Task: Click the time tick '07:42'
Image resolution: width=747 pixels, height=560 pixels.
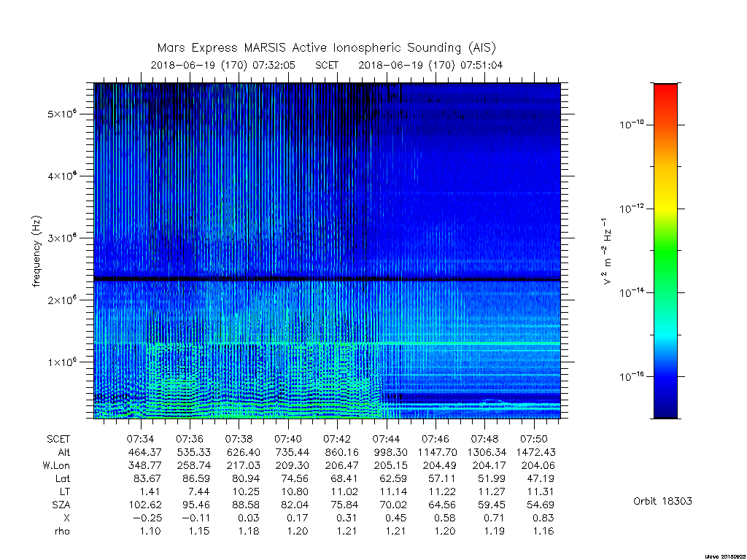Action: coord(337,439)
